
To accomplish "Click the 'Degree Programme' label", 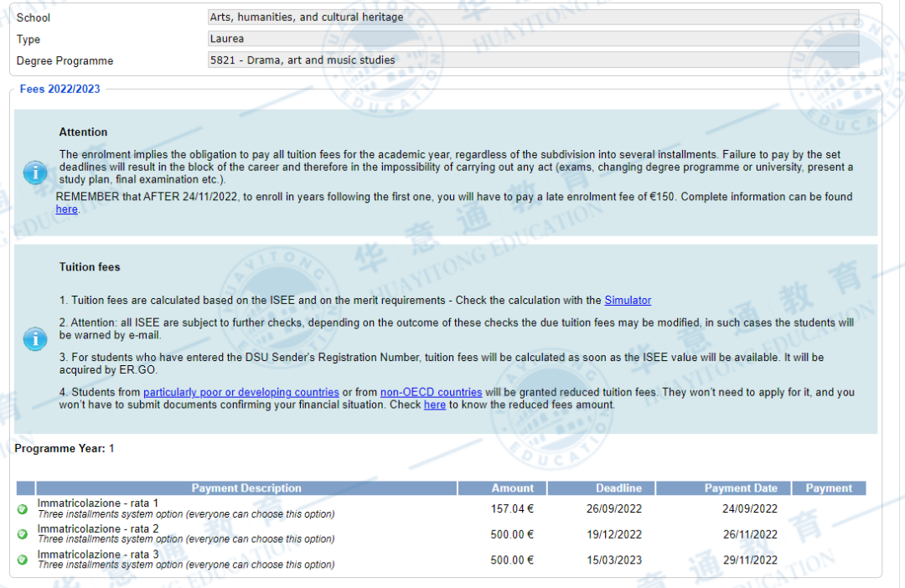I will point(65,61).
